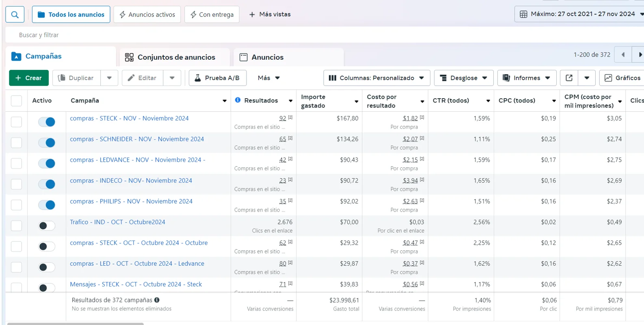Go to next page of campaigns
The height and width of the screenshot is (325, 644).
click(x=640, y=54)
